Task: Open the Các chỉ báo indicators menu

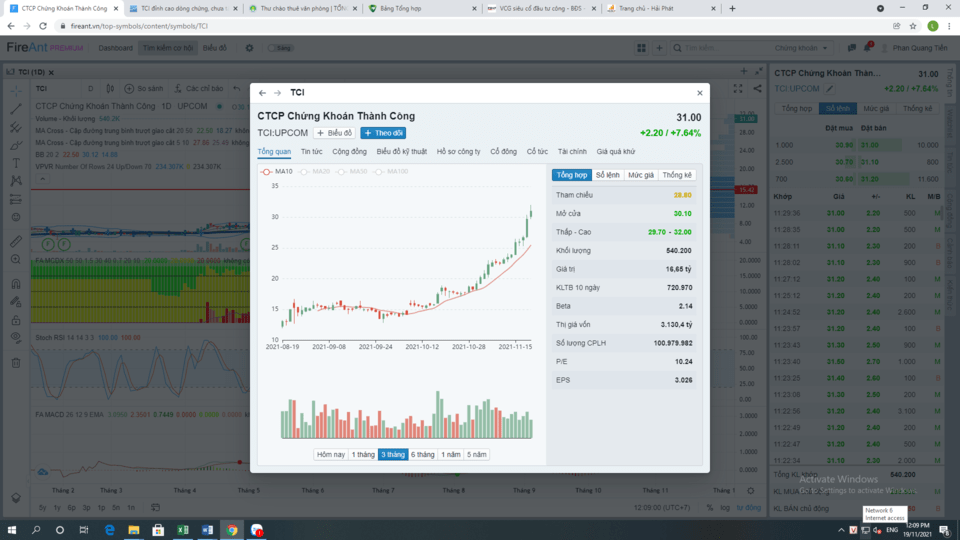Action: (199, 89)
